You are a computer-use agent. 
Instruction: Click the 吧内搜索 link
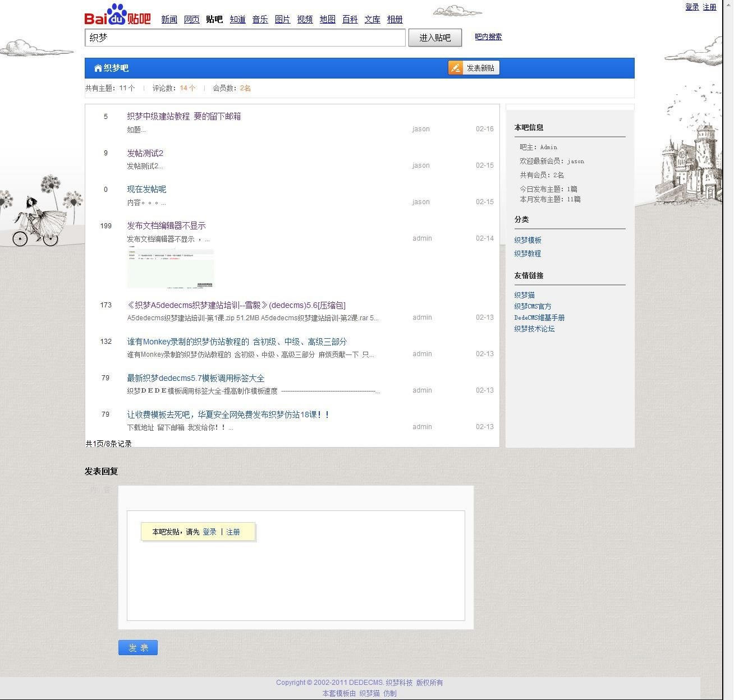[x=488, y=37]
